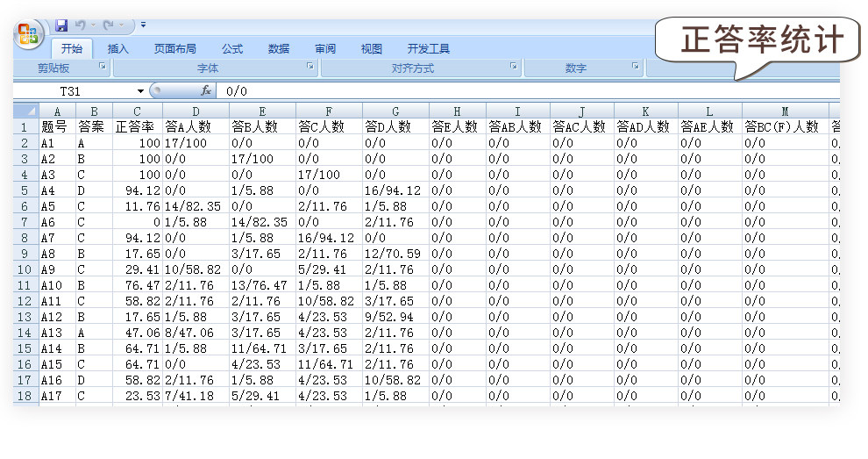This screenshot has width=868, height=459.
Task: Select row 18 header
Action: (x=25, y=397)
